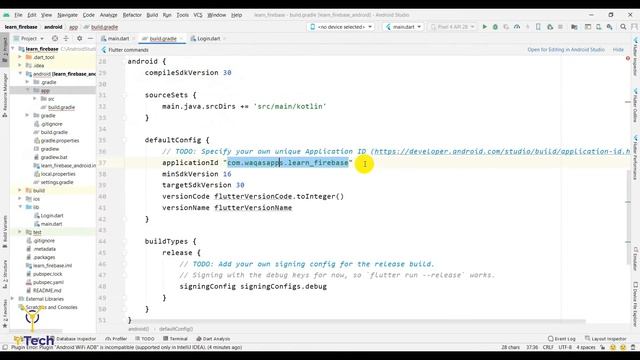Expand the build folder in project tree
640x360 pixels.
[20, 190]
